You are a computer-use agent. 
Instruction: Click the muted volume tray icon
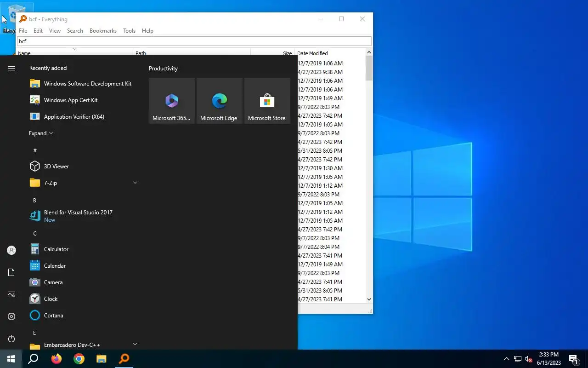tap(529, 359)
